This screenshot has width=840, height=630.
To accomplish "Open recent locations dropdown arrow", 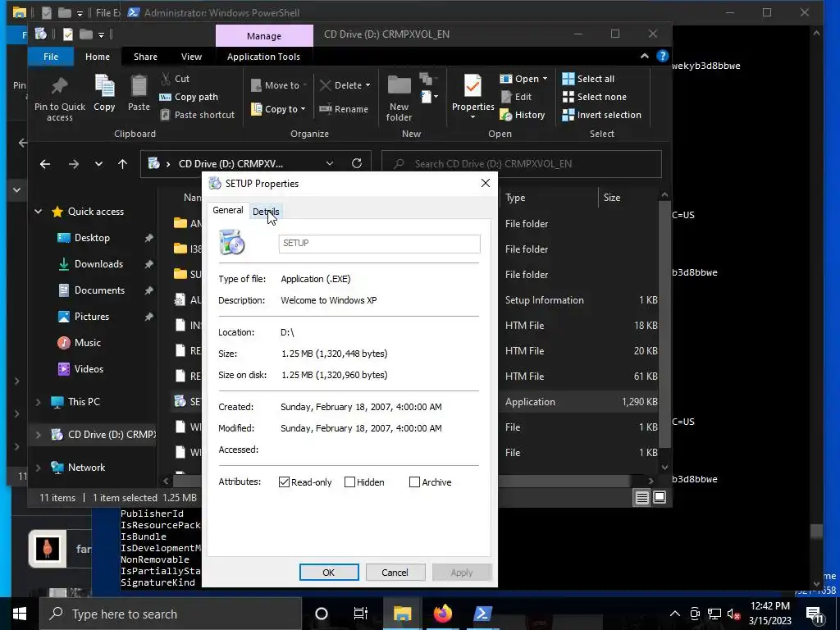I will 98,164.
